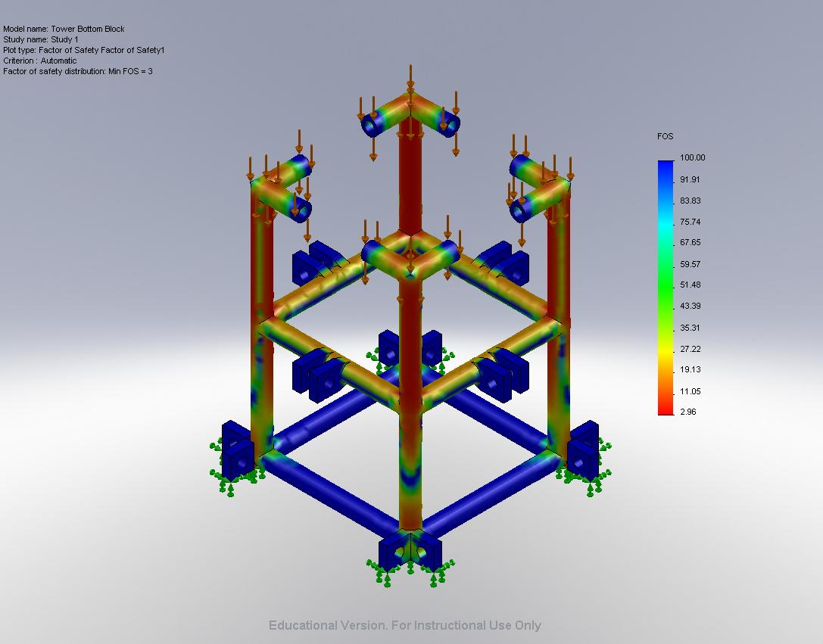Click the 'Criterion : Automatic' text
The height and width of the screenshot is (644, 823).
tap(40, 61)
